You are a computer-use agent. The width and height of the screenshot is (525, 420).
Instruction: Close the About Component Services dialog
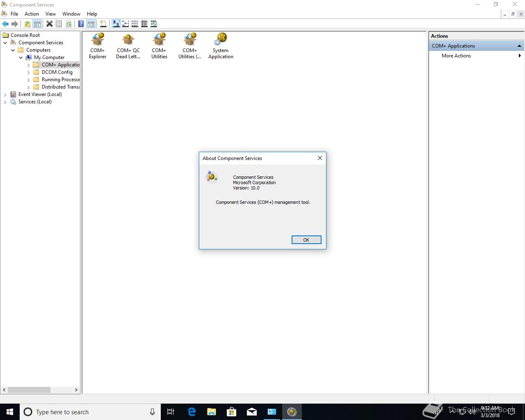[x=320, y=158]
